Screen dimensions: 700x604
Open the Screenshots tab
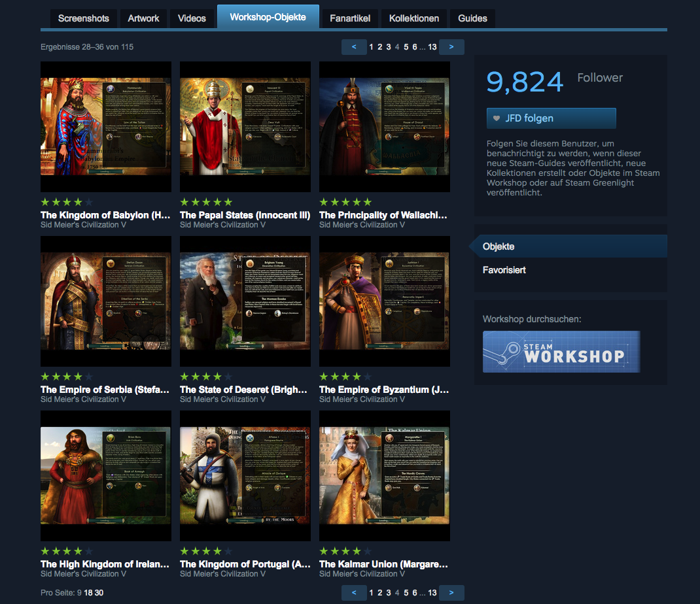coord(84,18)
